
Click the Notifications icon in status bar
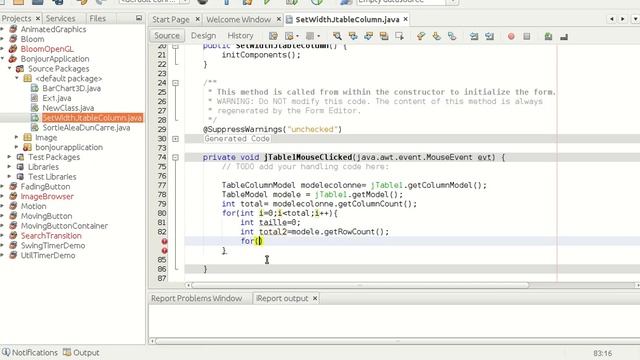click(6, 352)
